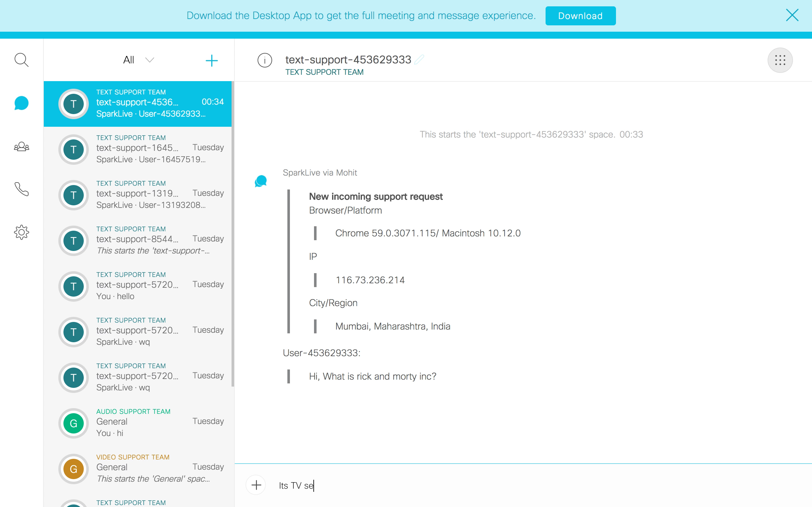The height and width of the screenshot is (507, 812).
Task: Click the Download desktop app button
Action: (x=580, y=16)
